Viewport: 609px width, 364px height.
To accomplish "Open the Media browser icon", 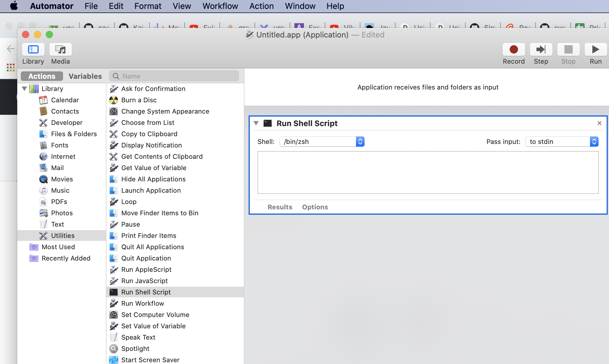I will 60,49.
